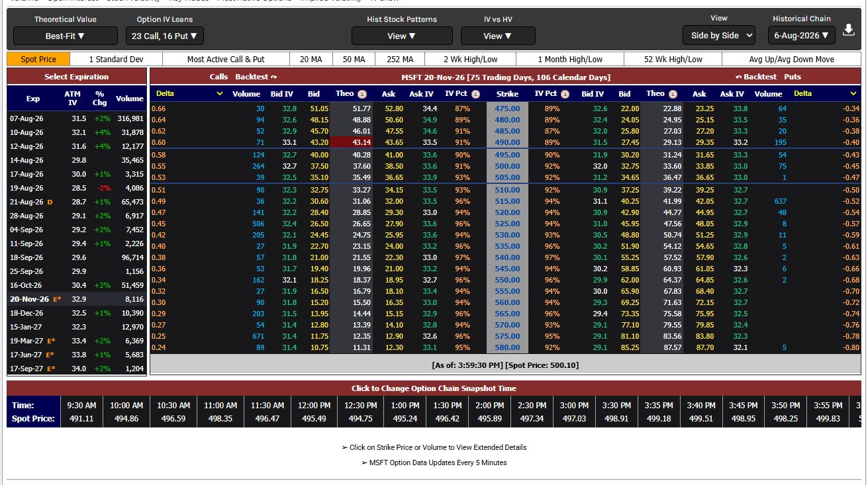
Task: Click the calls Volume column header
Action: click(x=246, y=94)
